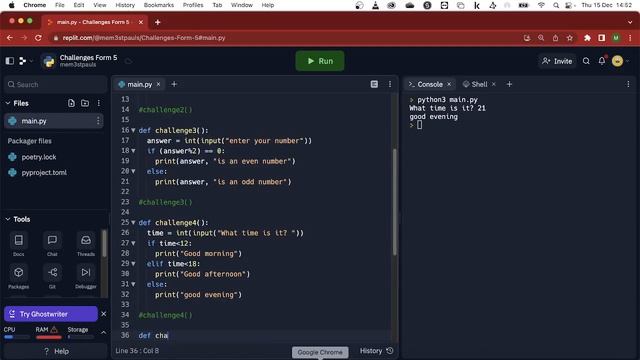The width and height of the screenshot is (640, 360).
Task: Open the Git tool
Action: pos(52,276)
